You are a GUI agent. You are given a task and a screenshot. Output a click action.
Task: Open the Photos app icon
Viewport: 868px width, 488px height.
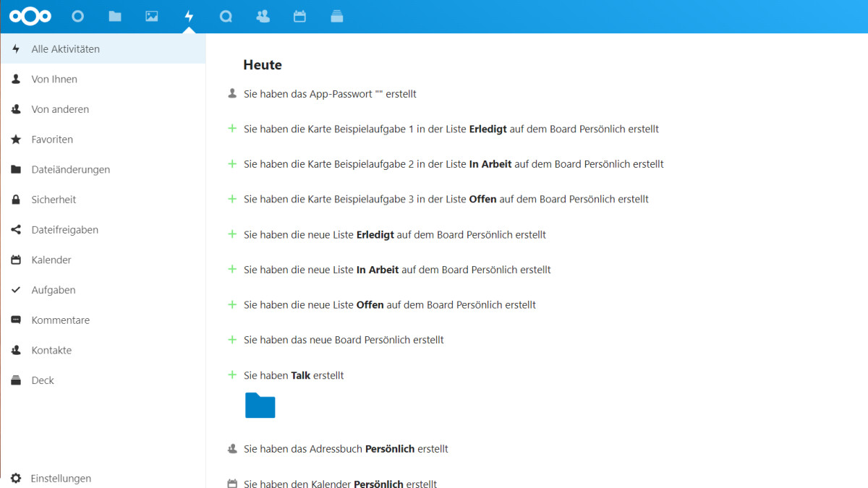coord(152,16)
